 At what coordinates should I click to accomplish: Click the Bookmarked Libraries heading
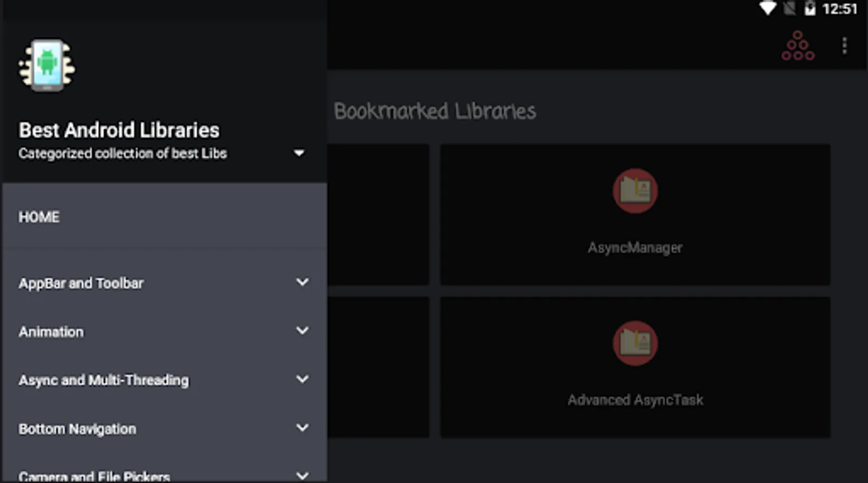435,112
